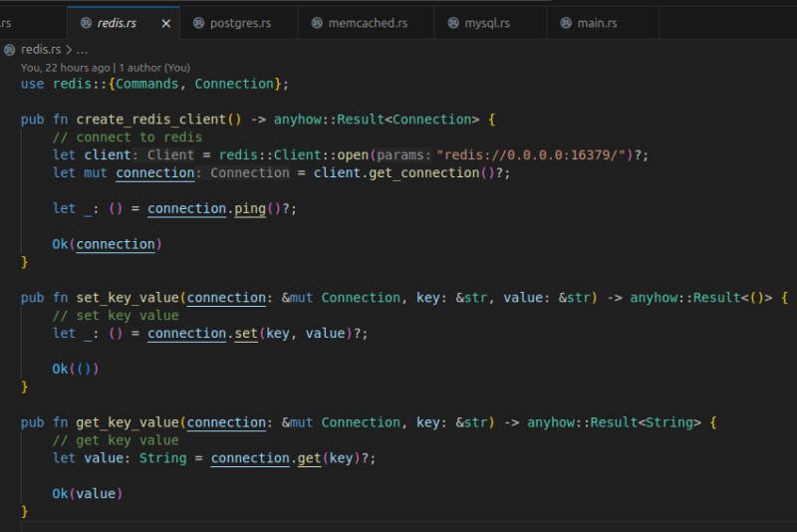
Task: Click the Rust icon on main.rs tab
Action: 566,22
